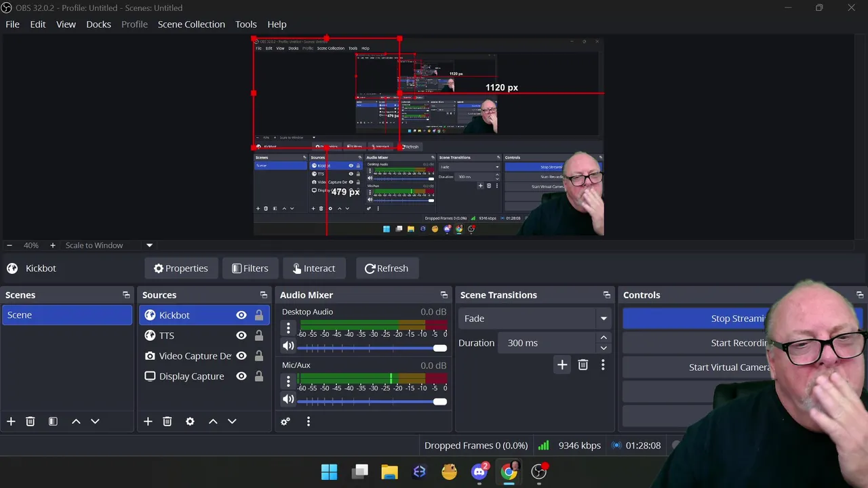Viewport: 868px width, 488px height.
Task: Pop out the Sources dock
Action: click(x=264, y=295)
